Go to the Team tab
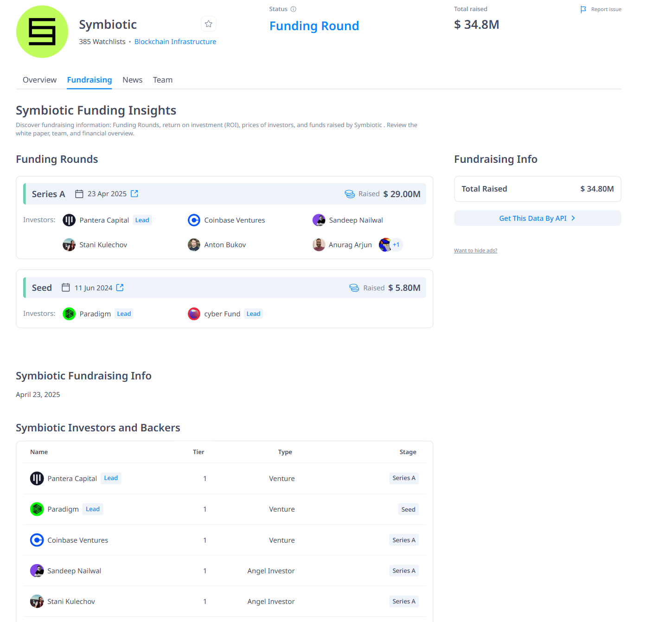This screenshot has width=672, height=622. 163,80
